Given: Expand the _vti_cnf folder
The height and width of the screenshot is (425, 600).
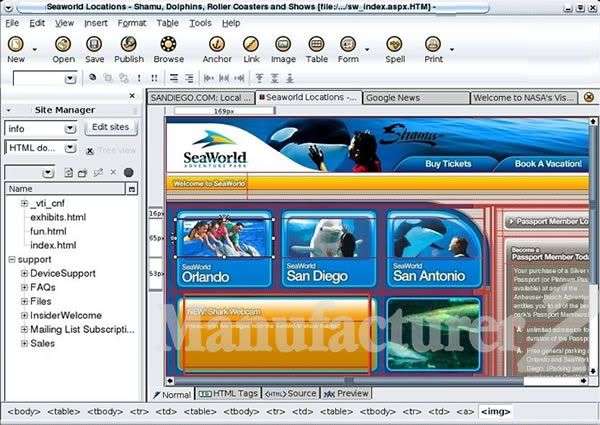Looking at the screenshot, I should 24,203.
